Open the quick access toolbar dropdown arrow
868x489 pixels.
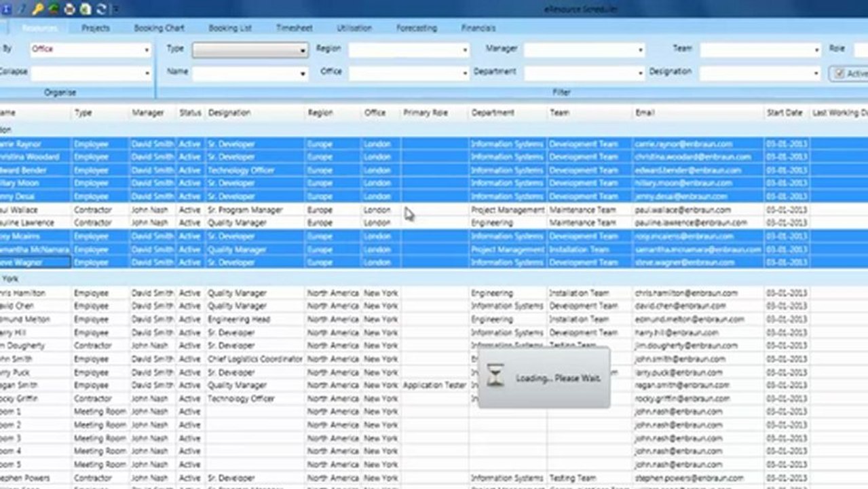[116, 9]
